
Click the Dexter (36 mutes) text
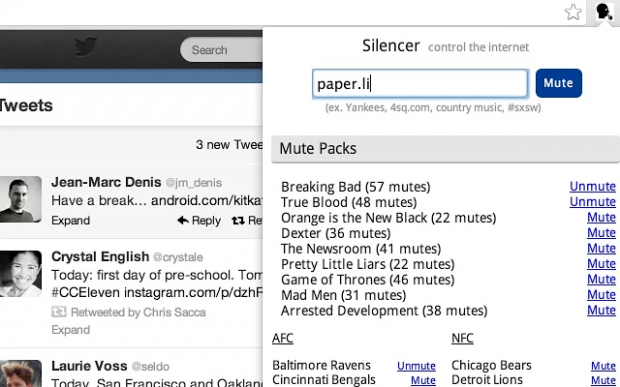(x=336, y=233)
